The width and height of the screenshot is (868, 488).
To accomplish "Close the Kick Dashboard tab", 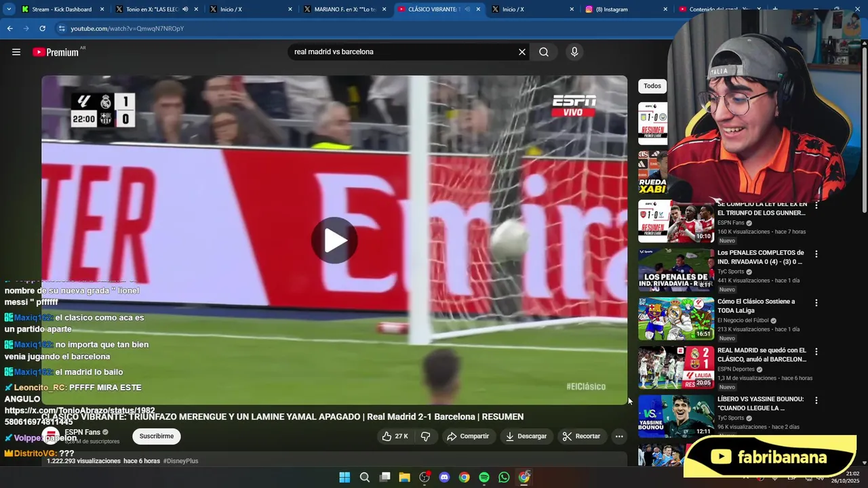I will [x=102, y=9].
